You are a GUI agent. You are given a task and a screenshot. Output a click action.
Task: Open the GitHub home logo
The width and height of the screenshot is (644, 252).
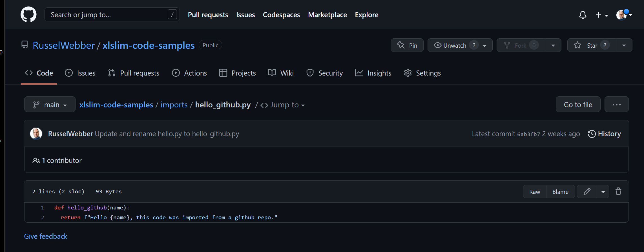click(28, 14)
